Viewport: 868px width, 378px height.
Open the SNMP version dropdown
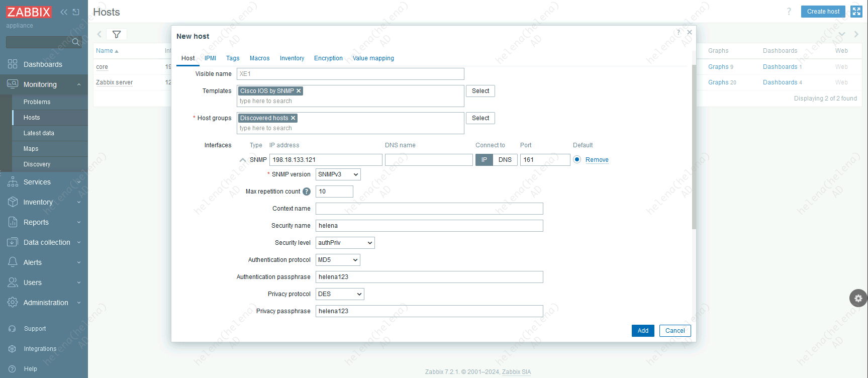coord(338,174)
